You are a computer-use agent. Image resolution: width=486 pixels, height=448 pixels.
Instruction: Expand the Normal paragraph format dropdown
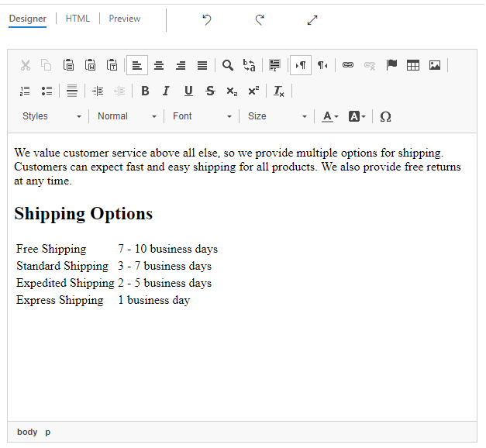coord(127,116)
